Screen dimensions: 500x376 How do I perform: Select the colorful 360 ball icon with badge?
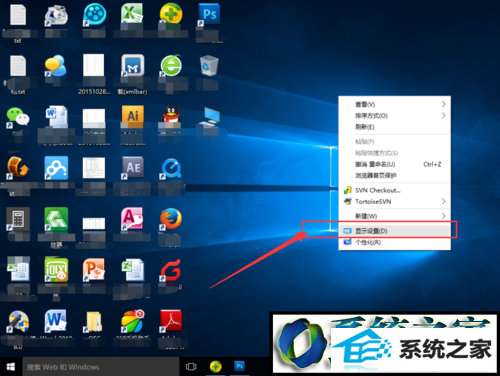[x=132, y=321]
